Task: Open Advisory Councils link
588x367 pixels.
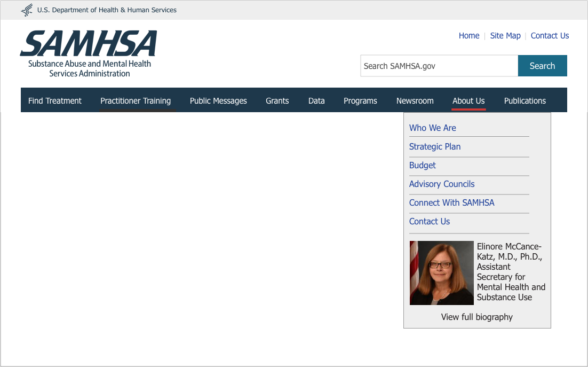Action: 442,184
